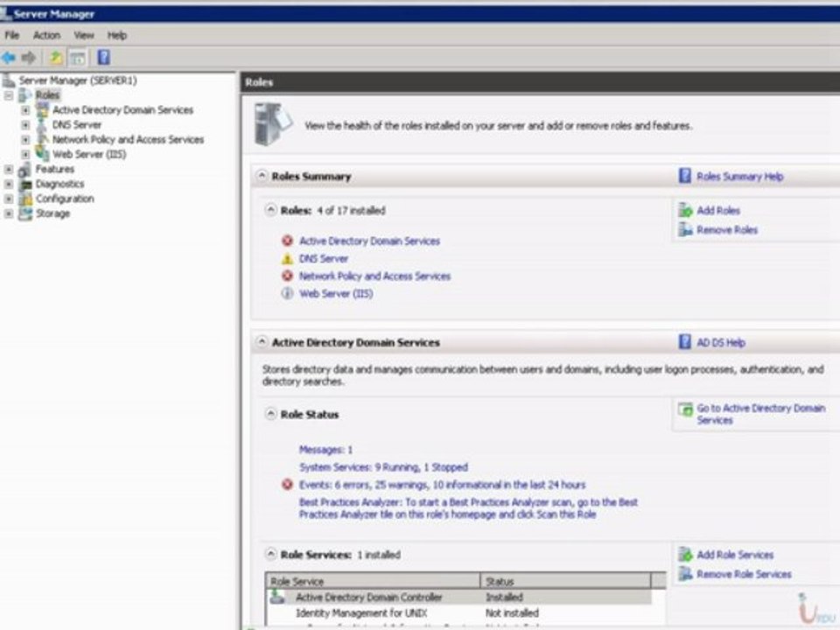The image size is (840, 630).
Task: Collapse the Roles Summary section
Action: (262, 176)
